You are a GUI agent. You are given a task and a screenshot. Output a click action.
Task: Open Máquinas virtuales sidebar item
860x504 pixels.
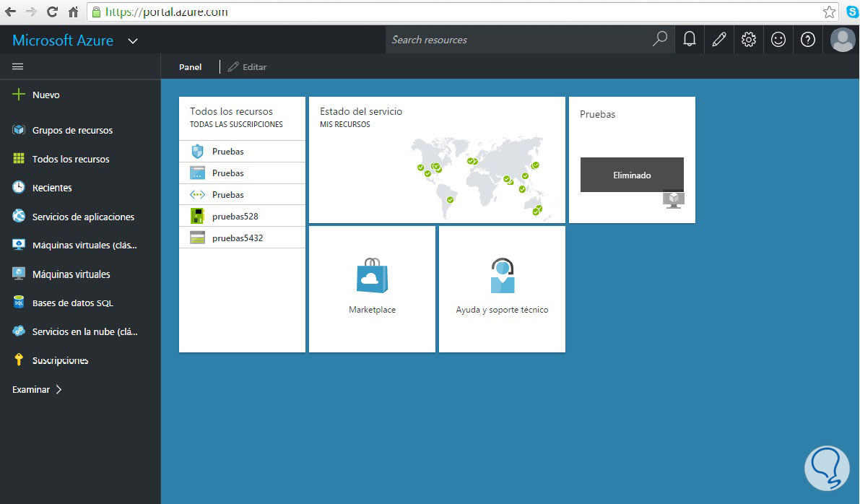point(71,274)
